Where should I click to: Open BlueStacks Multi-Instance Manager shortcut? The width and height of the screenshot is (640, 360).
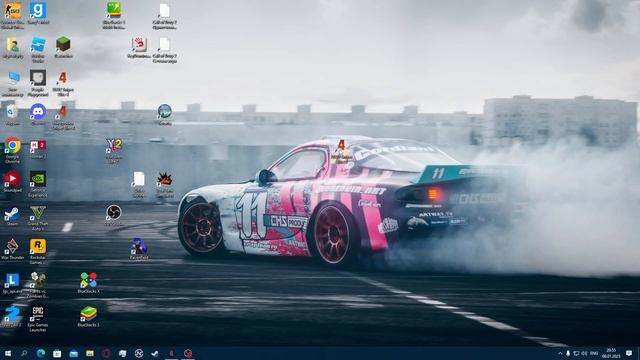coord(114,11)
